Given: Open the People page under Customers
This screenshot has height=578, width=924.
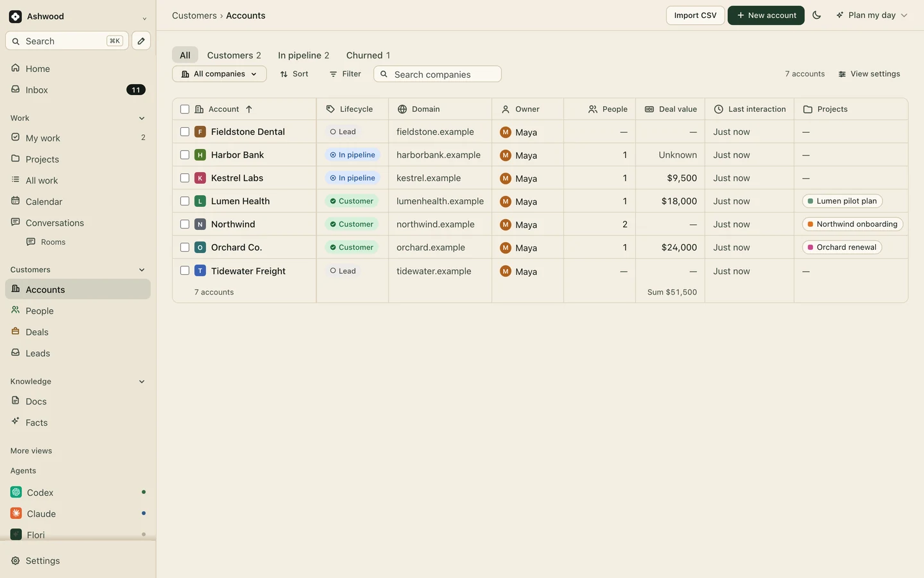Looking at the screenshot, I should (78, 311).
